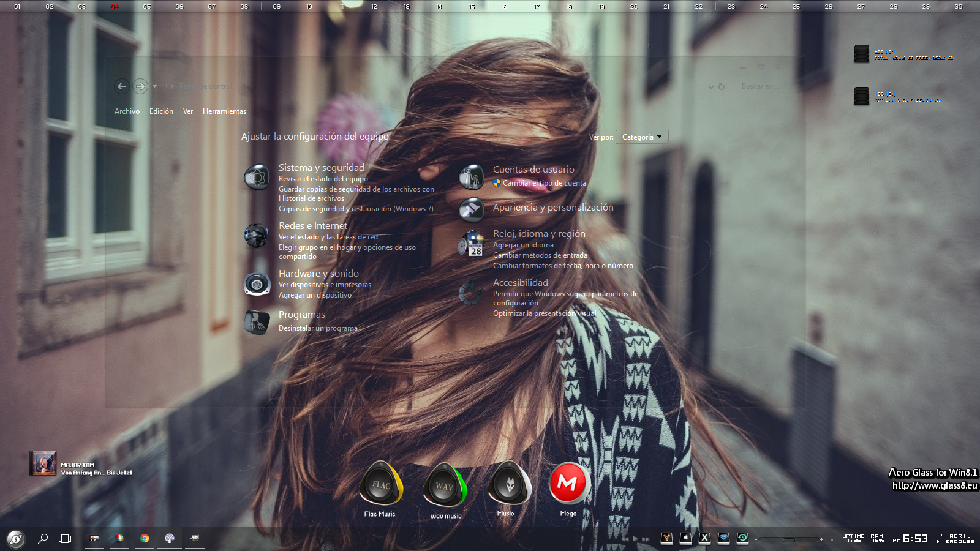Expand the Categoría view dropdown
The height and width of the screenshot is (551, 980).
(x=642, y=137)
